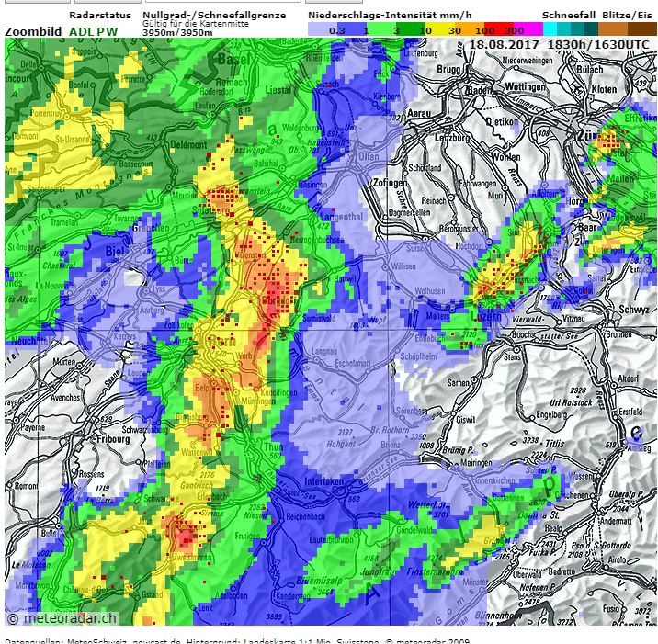Viewport: 658px width, 644px height.
Task: Click 'Biel' label on the map
Action: click(114, 252)
